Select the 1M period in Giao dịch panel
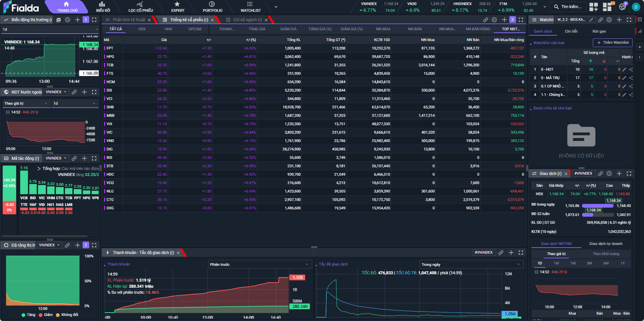 pos(573,263)
